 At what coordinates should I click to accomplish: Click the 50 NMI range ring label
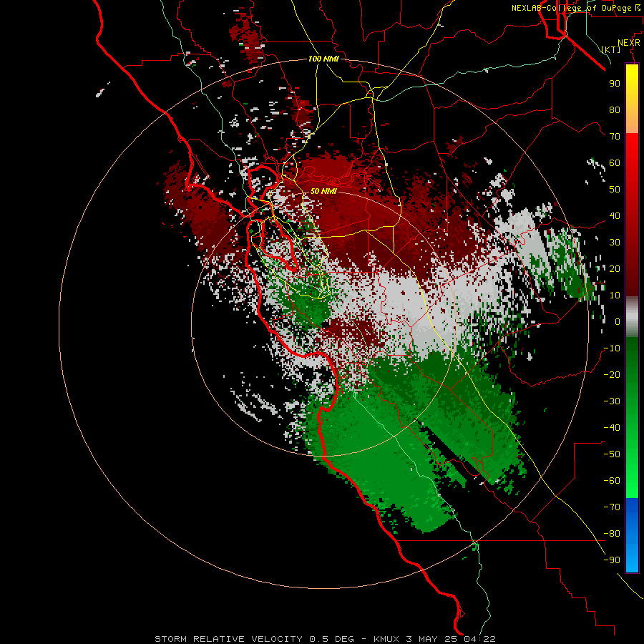tap(323, 191)
